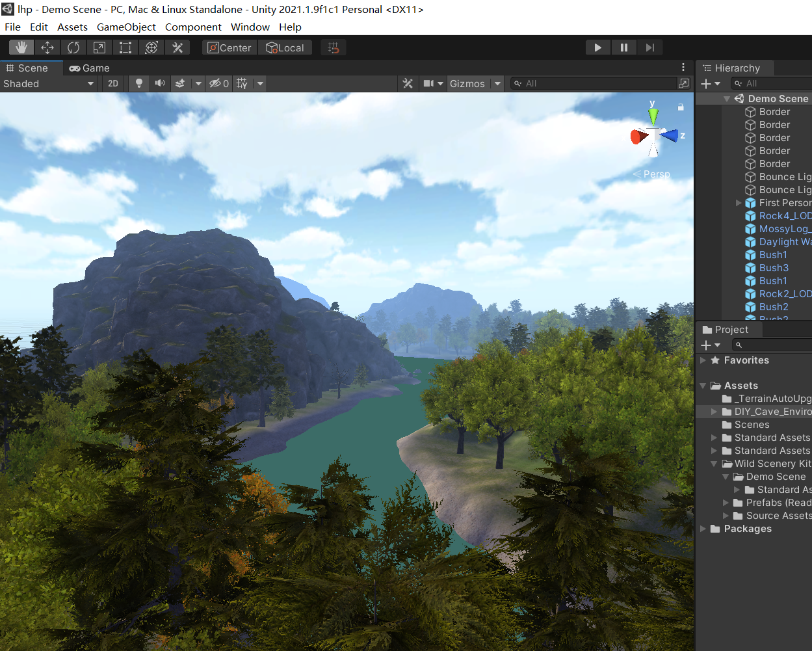
Task: Switch to the Game tab
Action: coord(88,68)
